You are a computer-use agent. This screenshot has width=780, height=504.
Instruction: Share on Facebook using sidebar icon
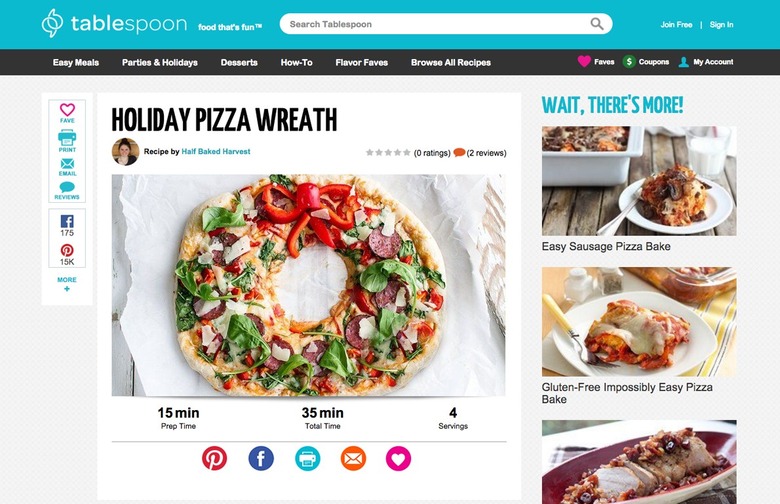click(x=67, y=221)
